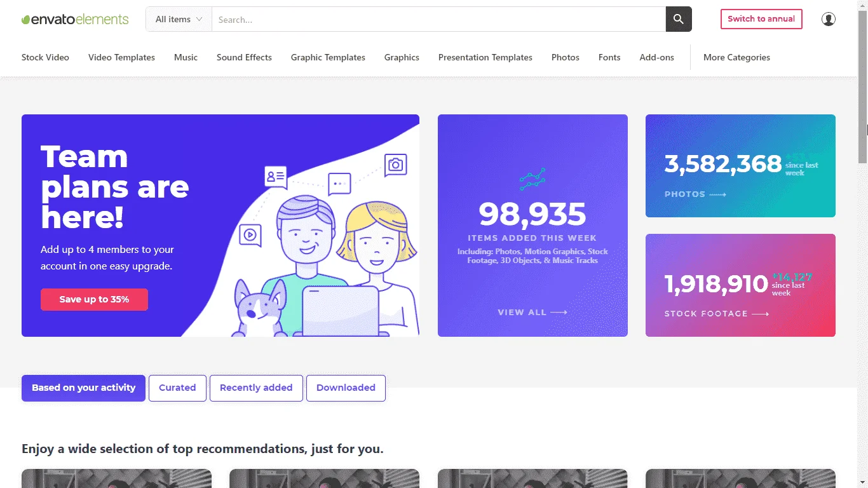Click the magnifying glass search button
The width and height of the screenshot is (868, 488).
(679, 19)
